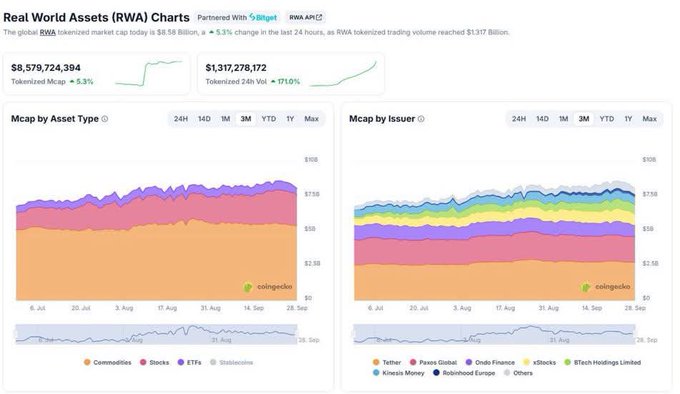Toggle Commodities series in the legend
This screenshot has width=680, height=394.
(108, 362)
